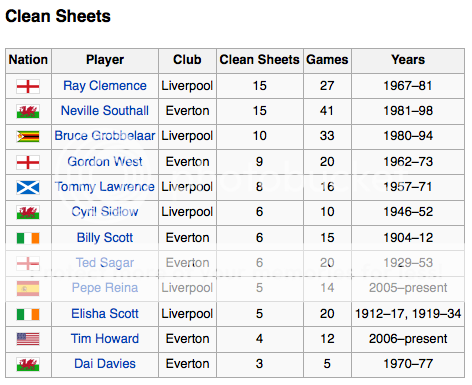
Task: Open the Neville Southall player link
Action: coord(105,111)
